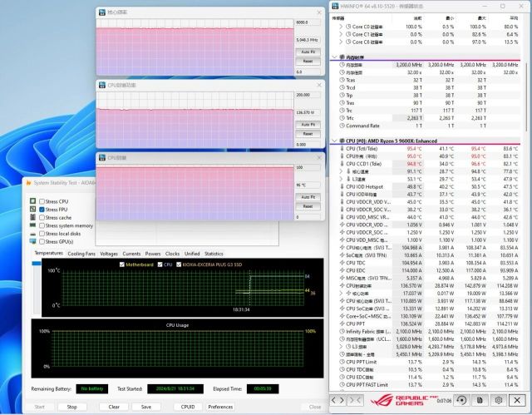Click the Clear button
532x415 pixels.
tap(114, 407)
